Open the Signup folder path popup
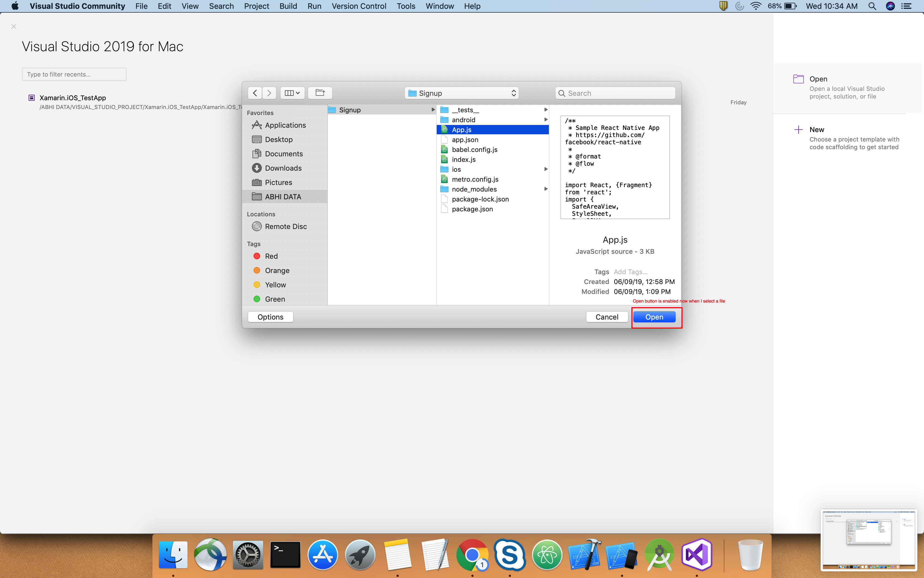The width and height of the screenshot is (924, 578). point(462,93)
